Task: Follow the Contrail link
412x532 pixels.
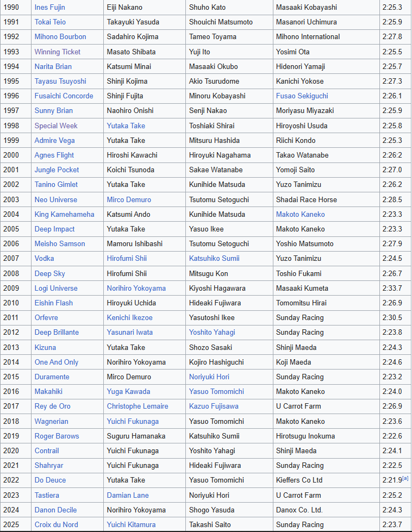Action: (x=47, y=450)
